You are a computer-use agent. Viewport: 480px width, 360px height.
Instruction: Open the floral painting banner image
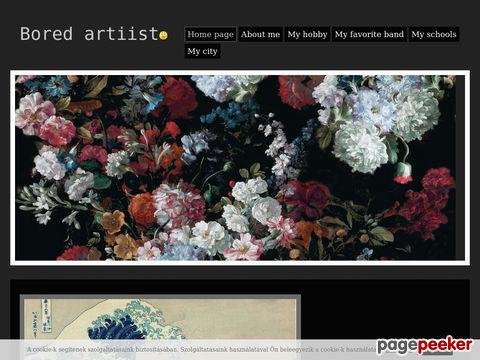click(x=240, y=168)
